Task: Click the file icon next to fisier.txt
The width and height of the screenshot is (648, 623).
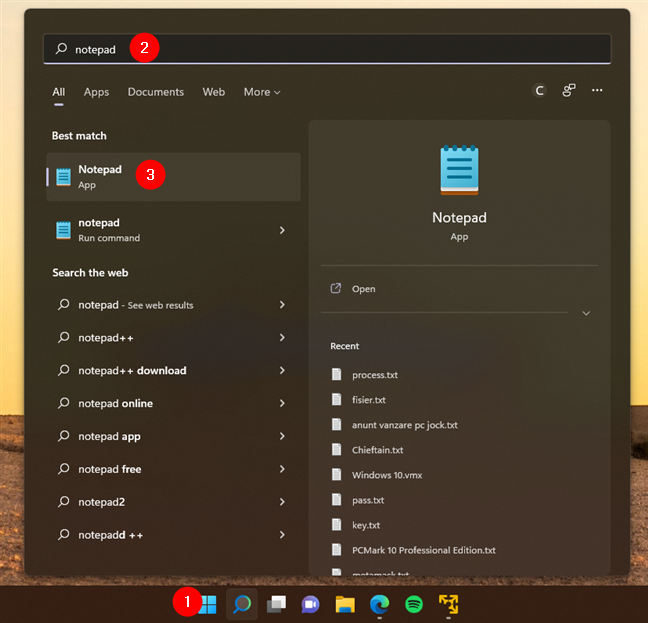Action: 337,399
